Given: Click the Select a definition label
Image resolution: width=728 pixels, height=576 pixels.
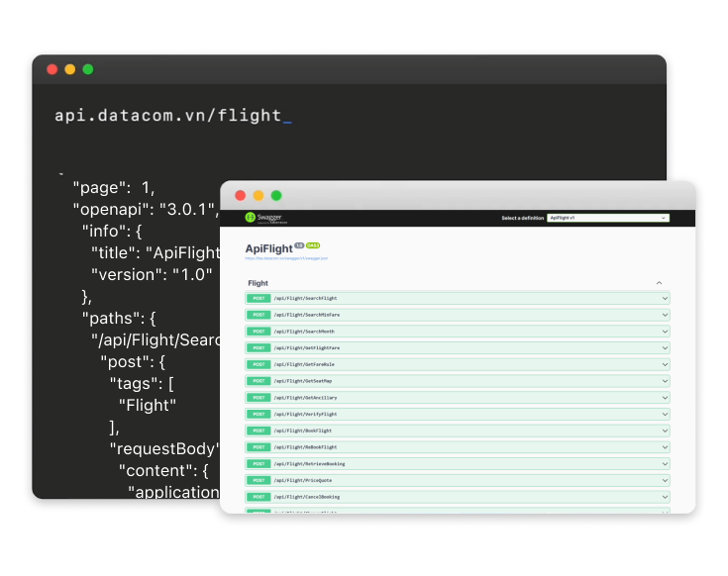Looking at the screenshot, I should [522, 218].
